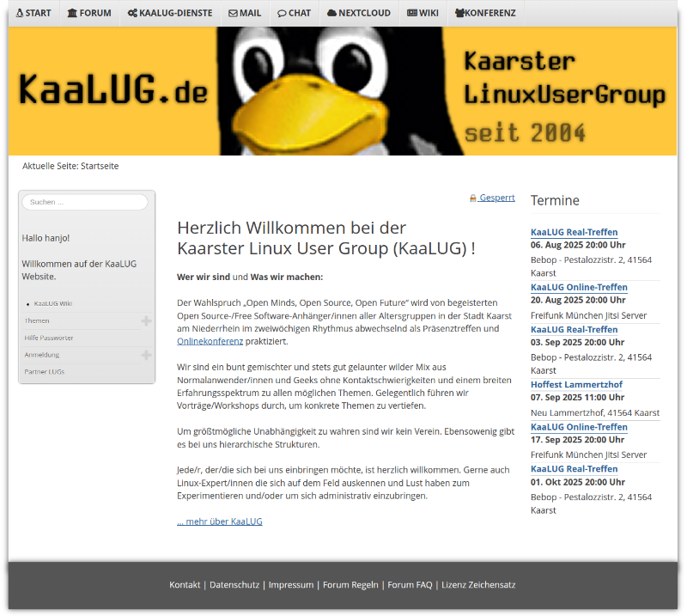Open the KAALUG-DIENSTE menu label
This screenshot has width=687, height=616.
(x=176, y=13)
